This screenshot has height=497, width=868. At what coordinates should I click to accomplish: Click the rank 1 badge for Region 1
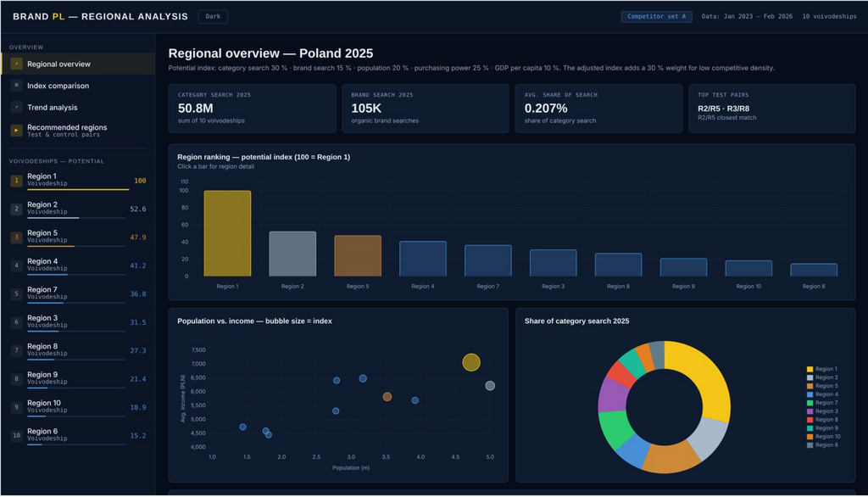(17, 180)
